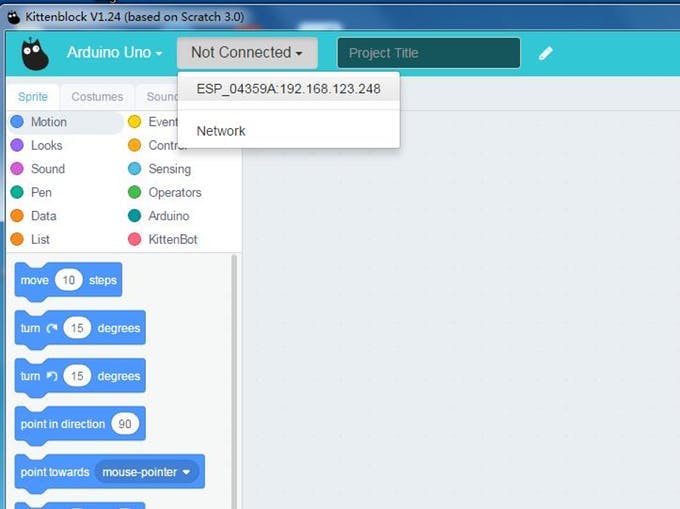Screen dimensions: 680x509
Task: Click the point towards block label
Action: 55,472
